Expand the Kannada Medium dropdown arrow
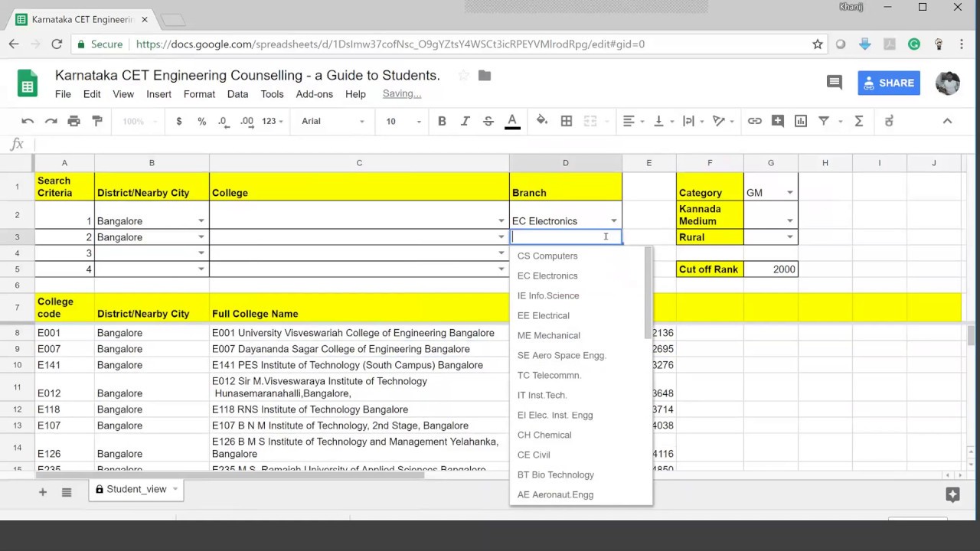 point(790,221)
